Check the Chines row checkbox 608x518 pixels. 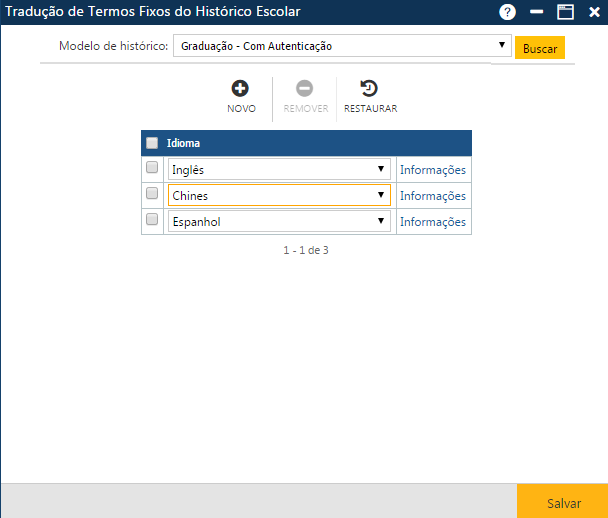coord(152,194)
